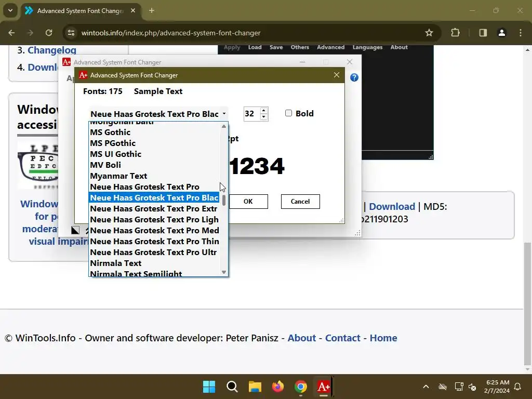Open the Save menu in page screenshot

(276, 47)
